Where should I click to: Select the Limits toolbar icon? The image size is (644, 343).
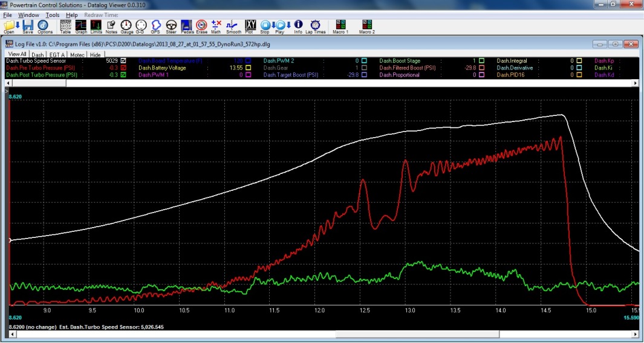tap(96, 26)
